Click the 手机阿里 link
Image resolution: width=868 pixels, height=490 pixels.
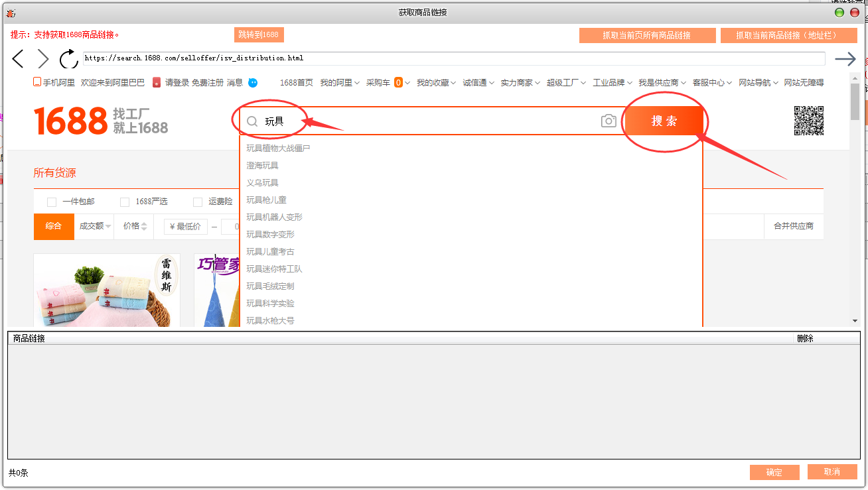pyautogui.click(x=59, y=83)
